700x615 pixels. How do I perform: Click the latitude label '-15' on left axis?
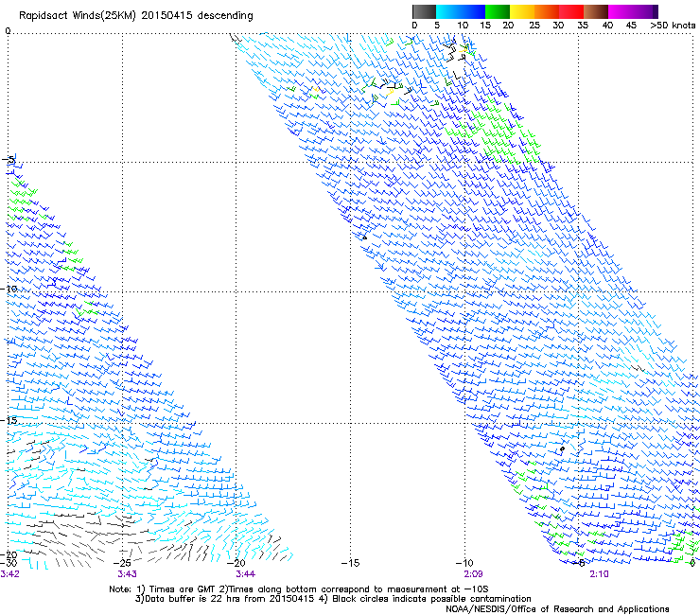tap(9, 420)
